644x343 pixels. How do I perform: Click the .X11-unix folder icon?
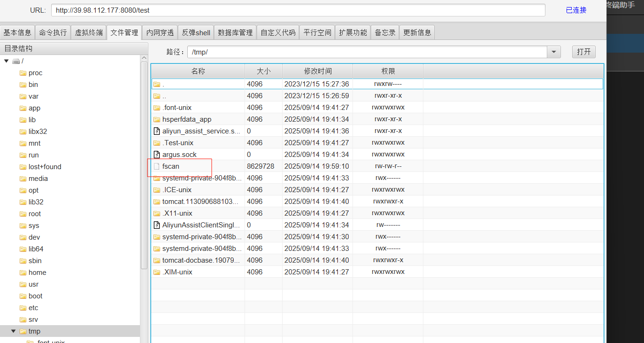click(157, 213)
